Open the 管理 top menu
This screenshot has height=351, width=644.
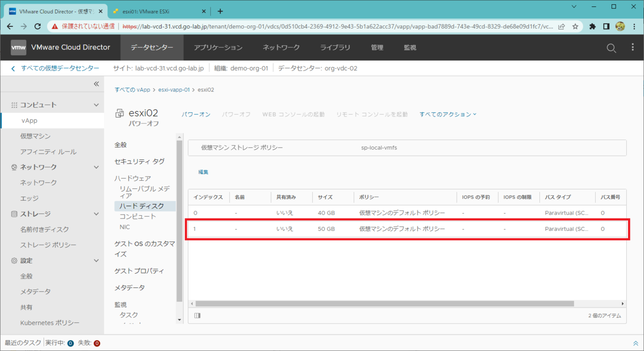(x=377, y=47)
